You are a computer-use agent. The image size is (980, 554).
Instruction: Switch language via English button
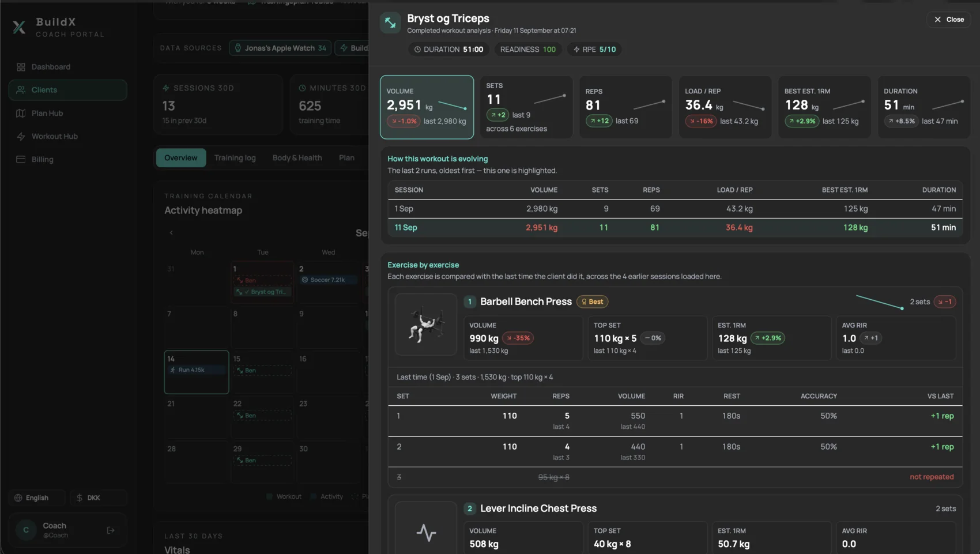[37, 498]
